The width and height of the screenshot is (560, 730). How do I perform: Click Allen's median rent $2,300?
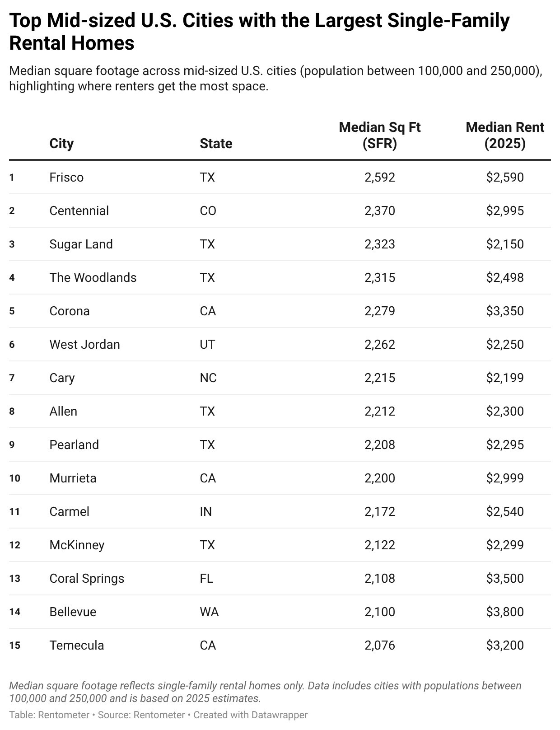505,411
